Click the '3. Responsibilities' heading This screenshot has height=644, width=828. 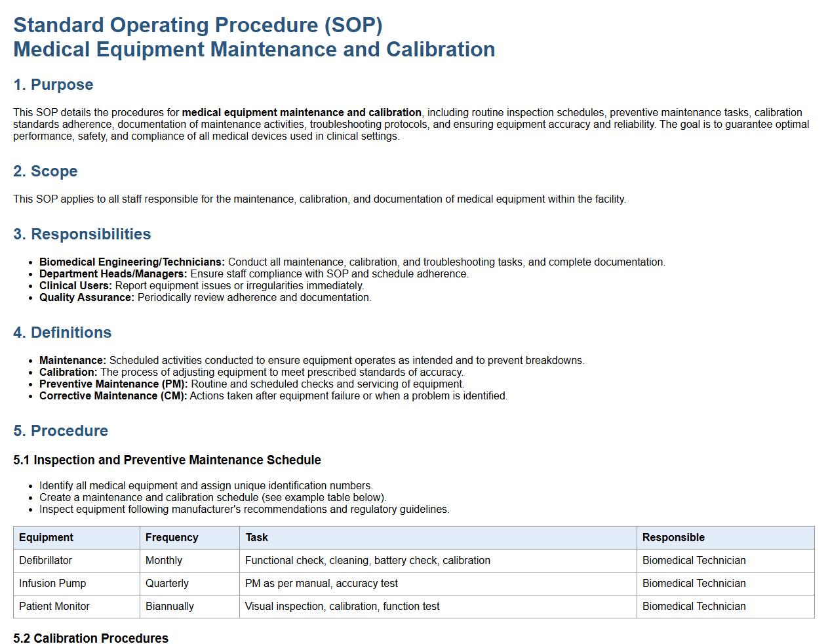tap(82, 234)
